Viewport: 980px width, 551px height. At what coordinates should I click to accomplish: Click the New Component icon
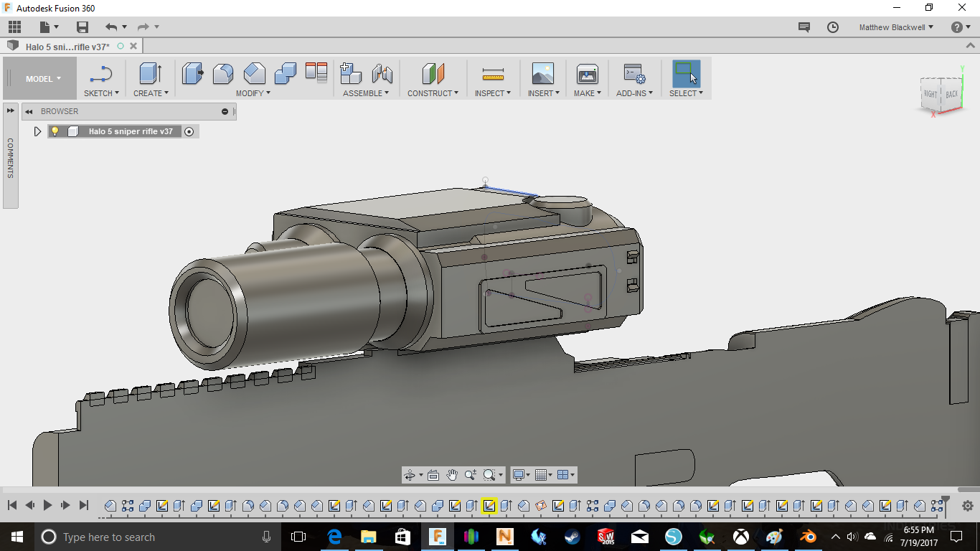[x=351, y=73]
